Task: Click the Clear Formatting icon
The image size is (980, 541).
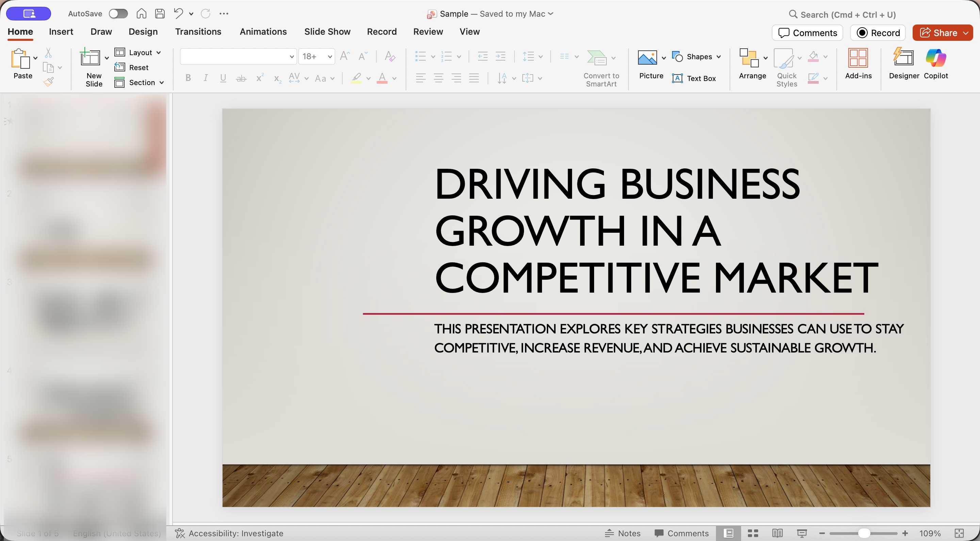Action: [x=390, y=56]
